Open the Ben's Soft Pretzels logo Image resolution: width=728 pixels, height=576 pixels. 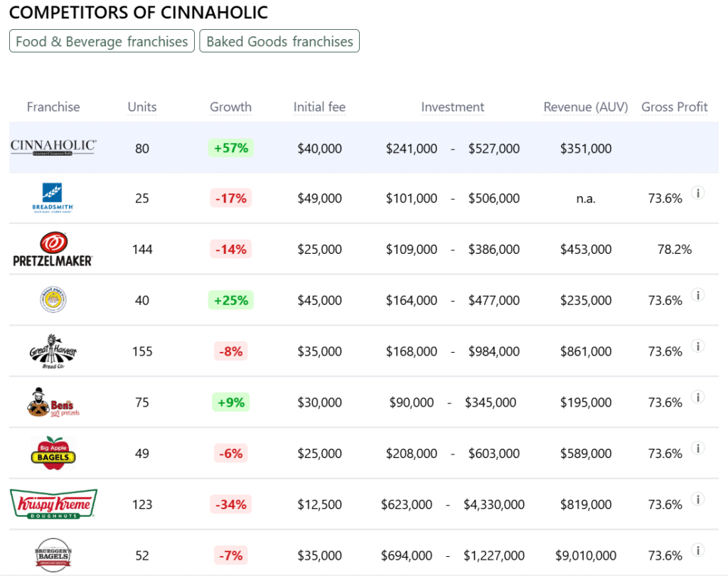[53, 402]
